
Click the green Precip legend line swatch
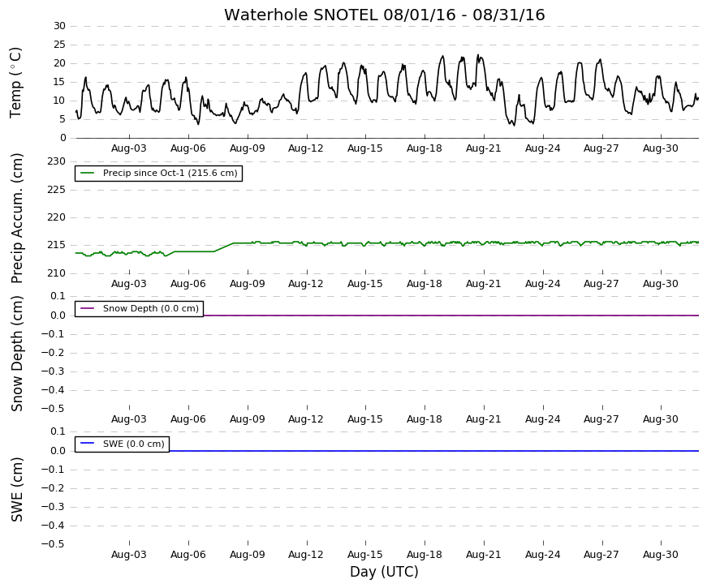pyautogui.click(x=87, y=173)
